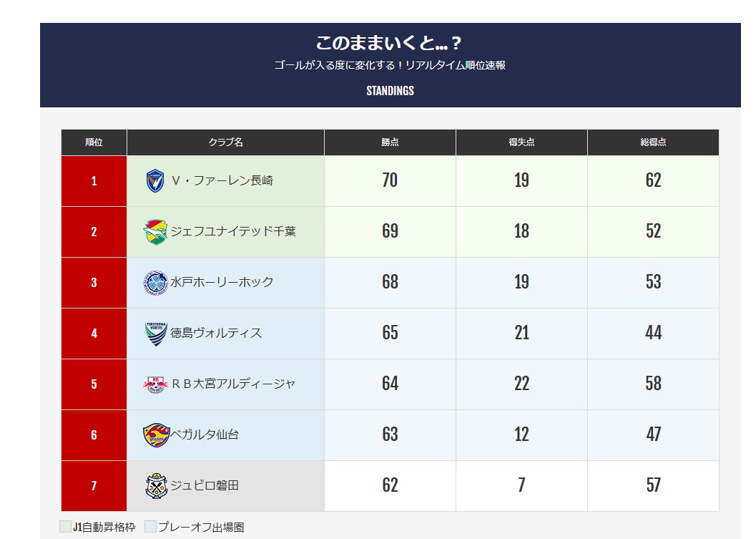Open ジェフユナイテッド千葉 club name link
The image size is (756, 539).
coord(232,232)
